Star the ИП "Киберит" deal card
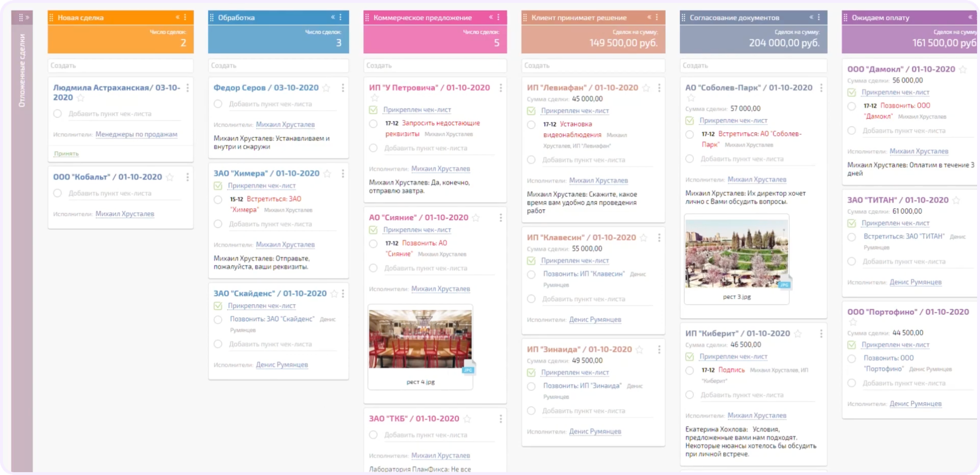 point(798,334)
